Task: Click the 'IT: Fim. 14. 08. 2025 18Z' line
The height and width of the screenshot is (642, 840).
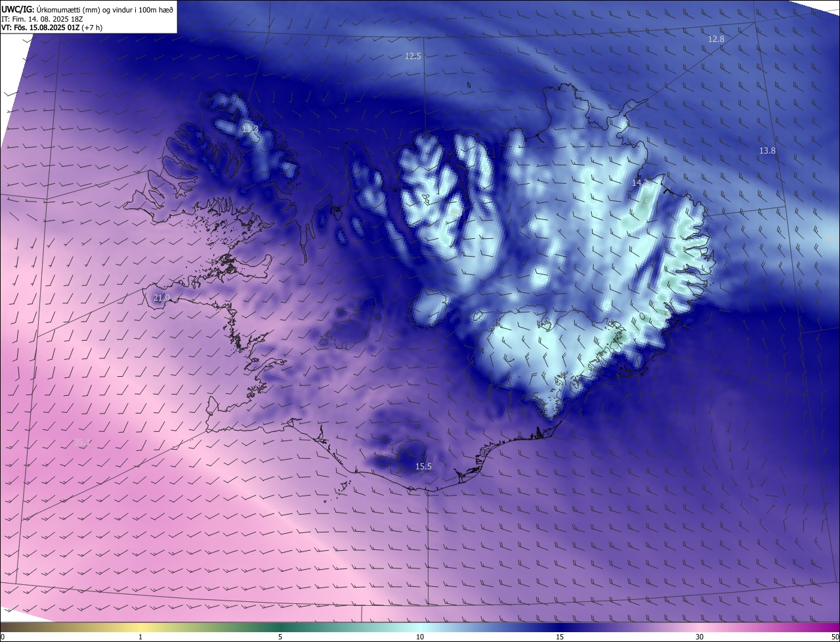Action: pos(42,19)
